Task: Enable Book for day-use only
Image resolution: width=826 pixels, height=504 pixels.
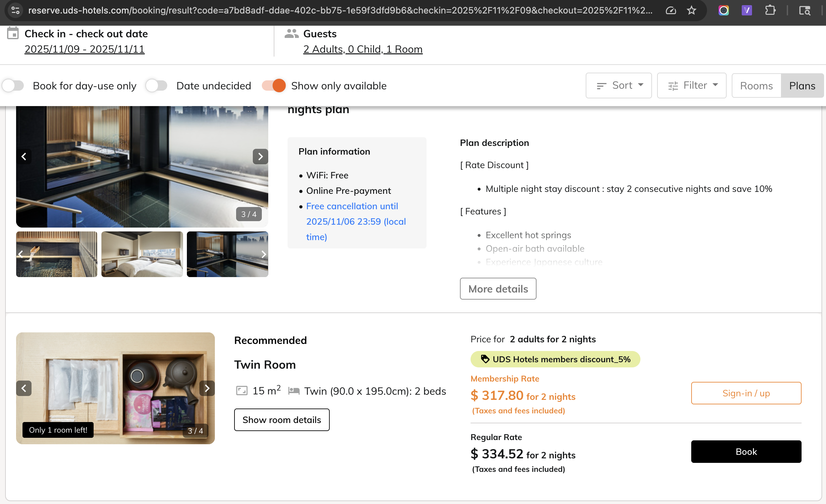Action: point(13,85)
